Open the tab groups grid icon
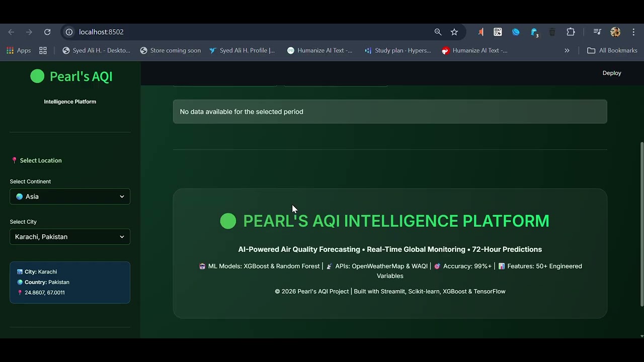Viewport: 644px width, 362px height. coord(43,50)
